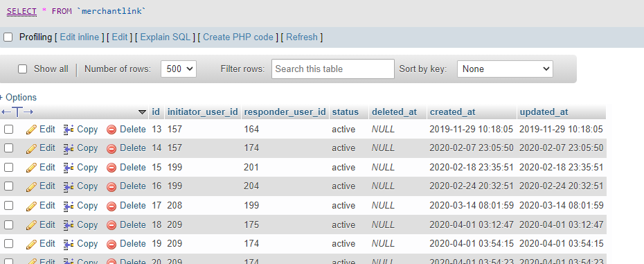Select the checkbox for row id 18
Image resolution: width=644 pixels, height=264 pixels.
pos(8,225)
